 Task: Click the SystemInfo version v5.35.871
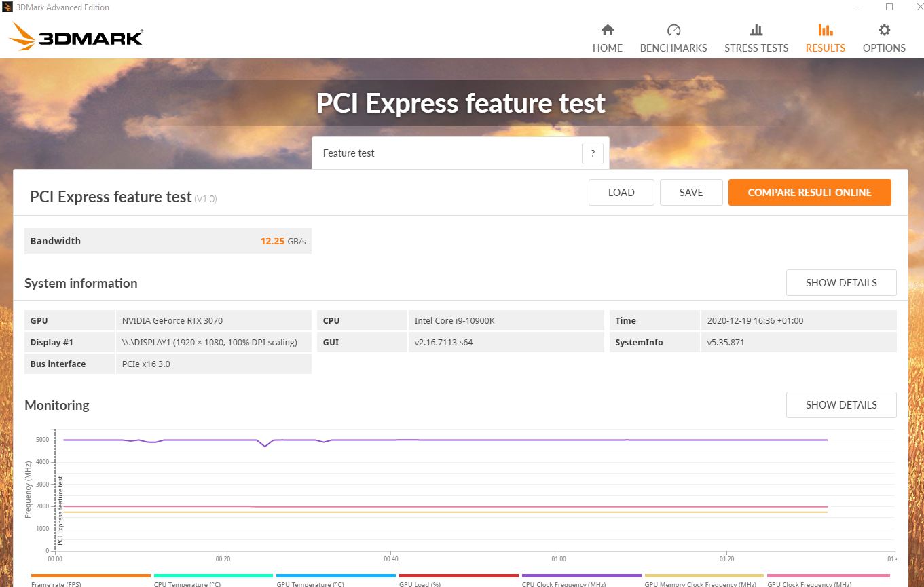point(726,343)
